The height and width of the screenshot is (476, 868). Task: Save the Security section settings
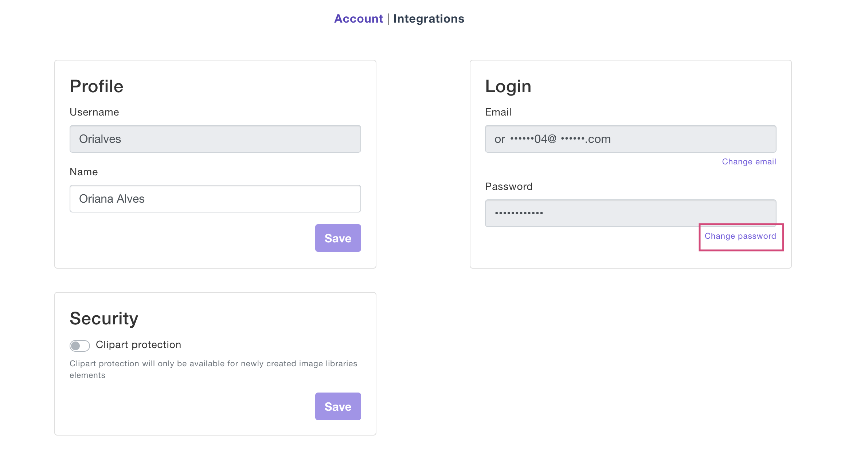pos(338,406)
